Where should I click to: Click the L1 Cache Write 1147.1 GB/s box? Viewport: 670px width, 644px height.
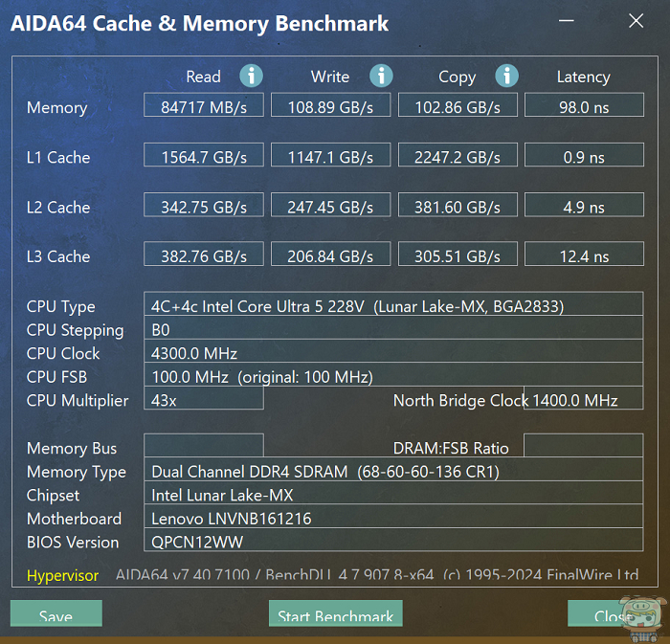[x=331, y=155]
